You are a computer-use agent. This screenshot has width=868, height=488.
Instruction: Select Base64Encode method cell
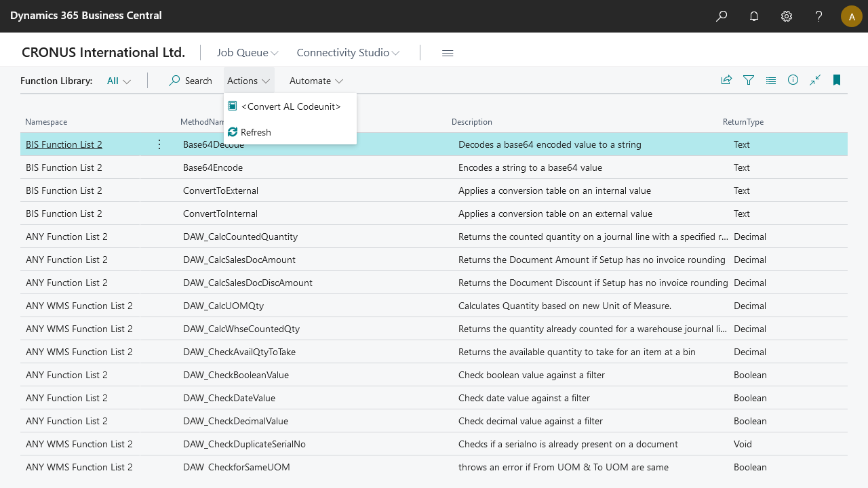(213, 167)
